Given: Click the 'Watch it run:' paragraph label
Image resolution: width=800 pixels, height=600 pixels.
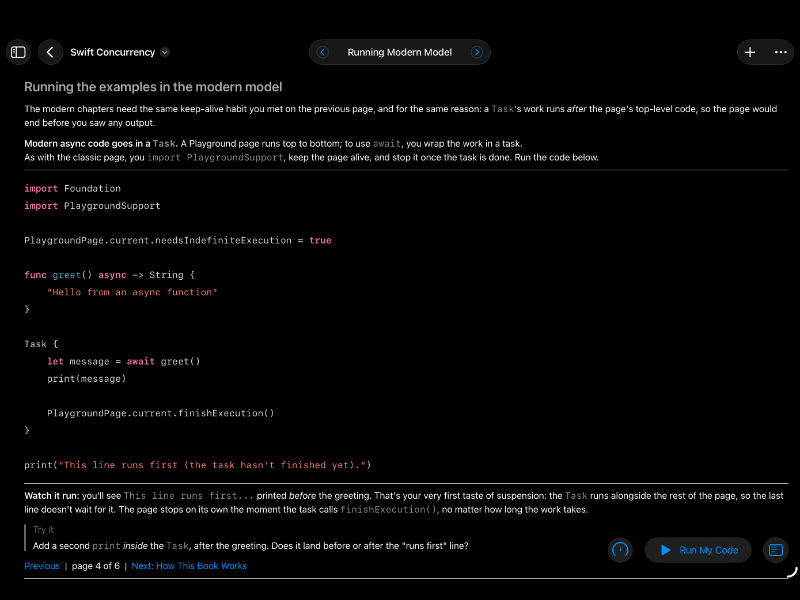Looking at the screenshot, I should coord(52,496).
